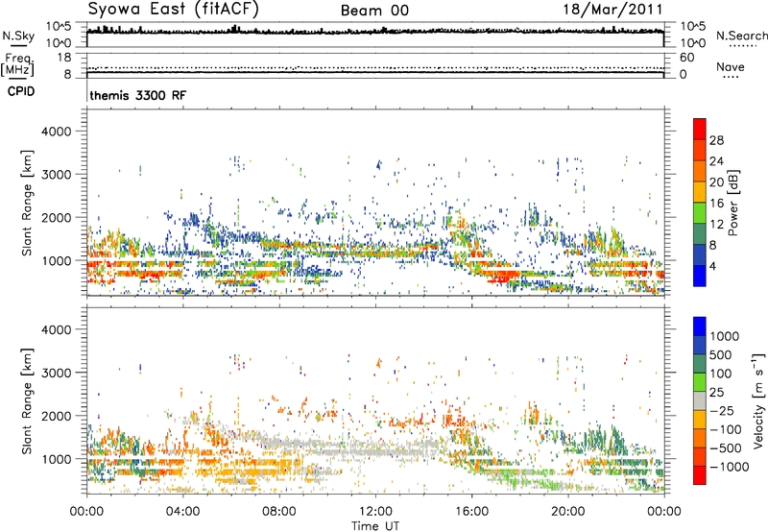
Task: Click the gray velocity band near 12:00
Action: coord(377,450)
